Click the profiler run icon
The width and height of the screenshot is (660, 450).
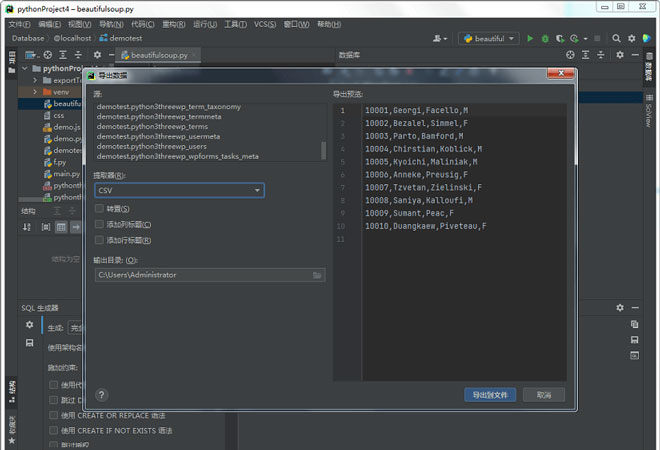(x=574, y=39)
